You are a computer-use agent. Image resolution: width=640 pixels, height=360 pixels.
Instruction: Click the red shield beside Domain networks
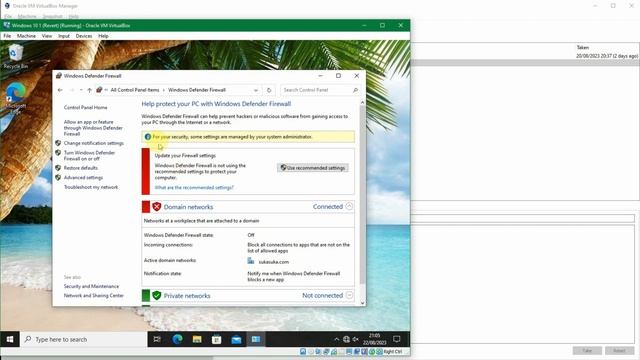point(156,207)
